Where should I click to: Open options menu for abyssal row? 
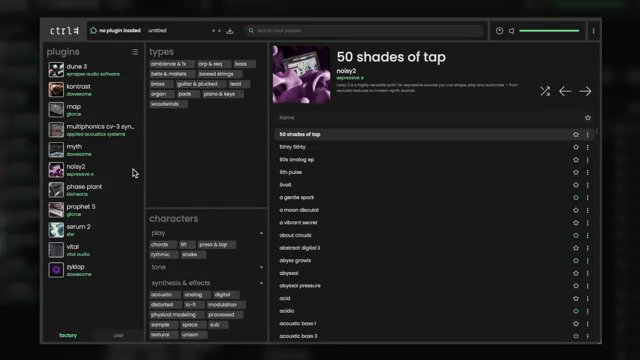(x=588, y=273)
